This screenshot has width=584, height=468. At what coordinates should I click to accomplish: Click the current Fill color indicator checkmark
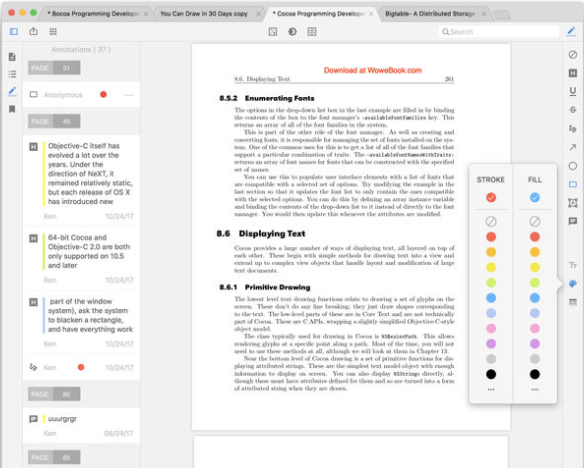click(x=534, y=197)
